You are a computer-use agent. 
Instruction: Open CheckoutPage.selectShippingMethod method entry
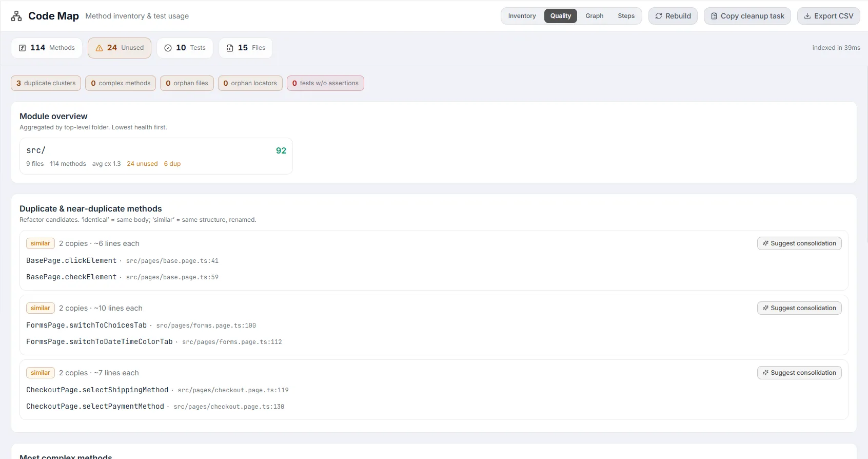point(97,390)
